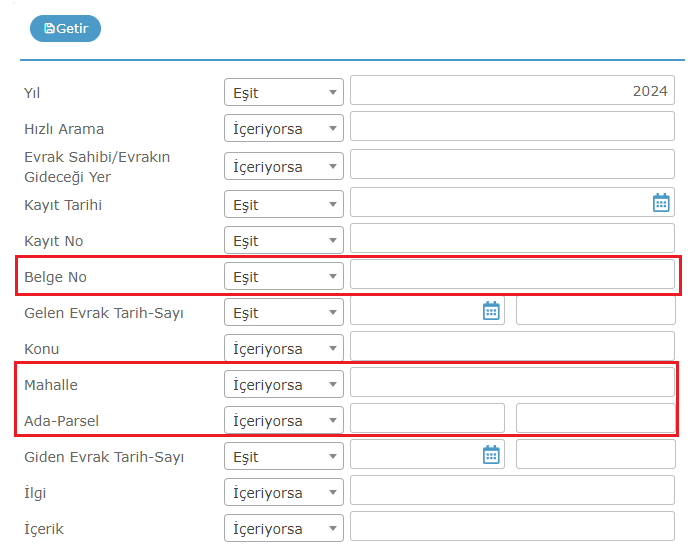The width and height of the screenshot is (700, 560).
Task: Open the Mahalle operator dropdown
Action: pyautogui.click(x=284, y=384)
